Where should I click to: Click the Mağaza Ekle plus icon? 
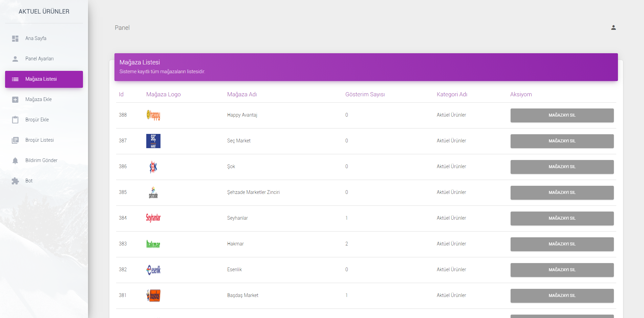[x=15, y=100]
